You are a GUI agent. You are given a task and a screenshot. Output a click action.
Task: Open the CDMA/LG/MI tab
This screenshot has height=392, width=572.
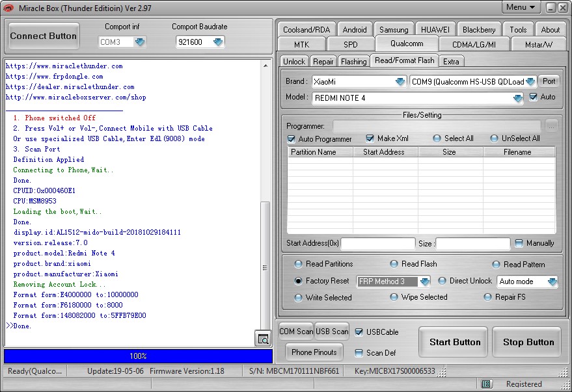click(474, 44)
